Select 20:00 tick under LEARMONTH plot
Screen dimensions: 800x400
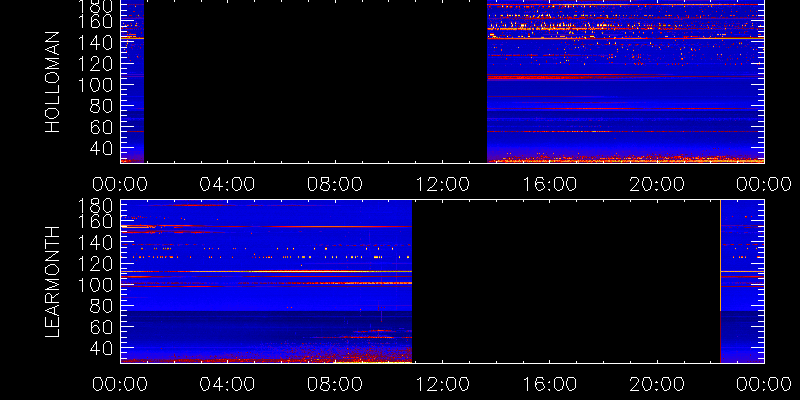pyautogui.click(x=657, y=384)
